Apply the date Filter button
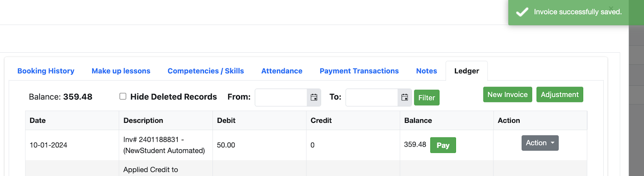 (x=427, y=98)
